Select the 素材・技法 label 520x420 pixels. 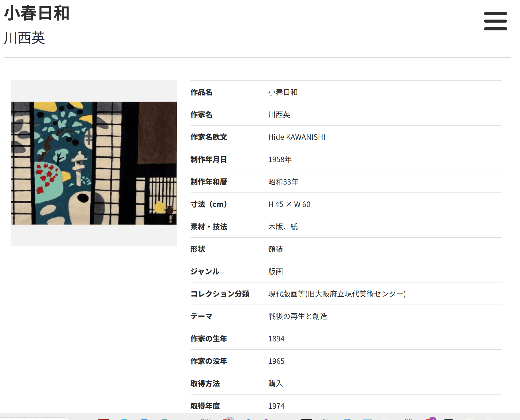coord(209,227)
